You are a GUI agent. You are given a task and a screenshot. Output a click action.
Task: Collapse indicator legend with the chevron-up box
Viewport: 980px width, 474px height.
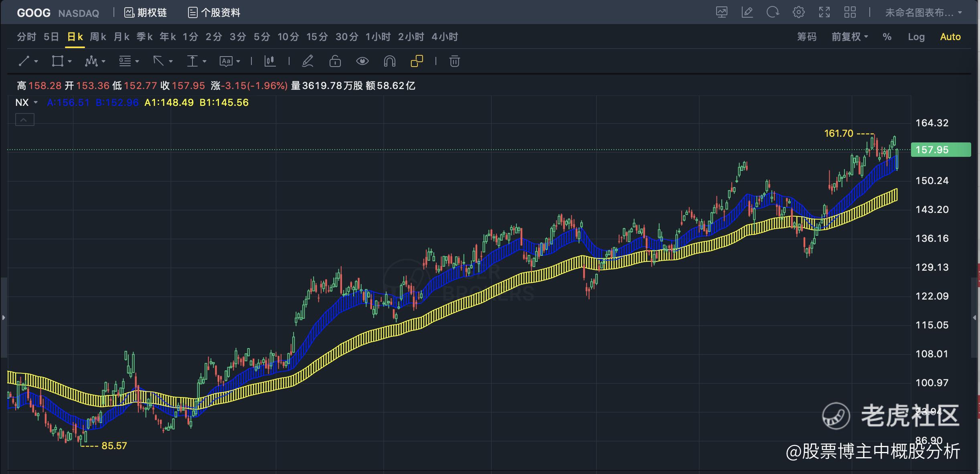pyautogui.click(x=24, y=120)
